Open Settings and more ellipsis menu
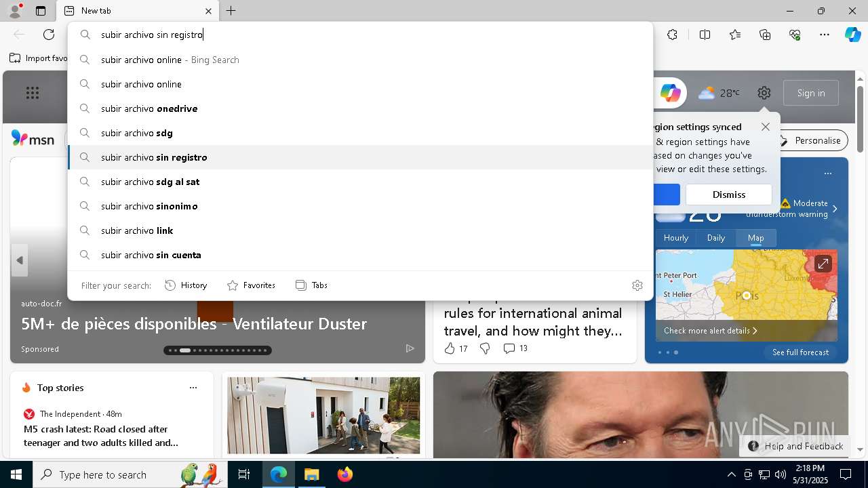 point(825,35)
